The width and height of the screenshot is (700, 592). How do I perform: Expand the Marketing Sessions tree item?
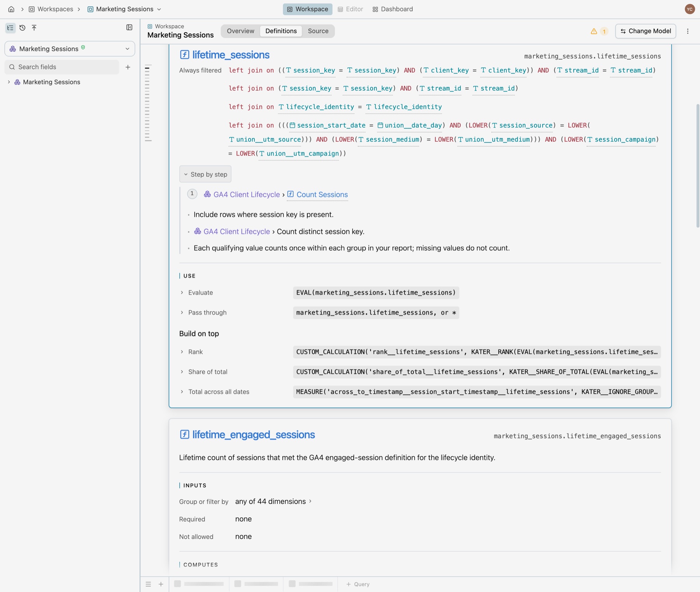pyautogui.click(x=9, y=82)
